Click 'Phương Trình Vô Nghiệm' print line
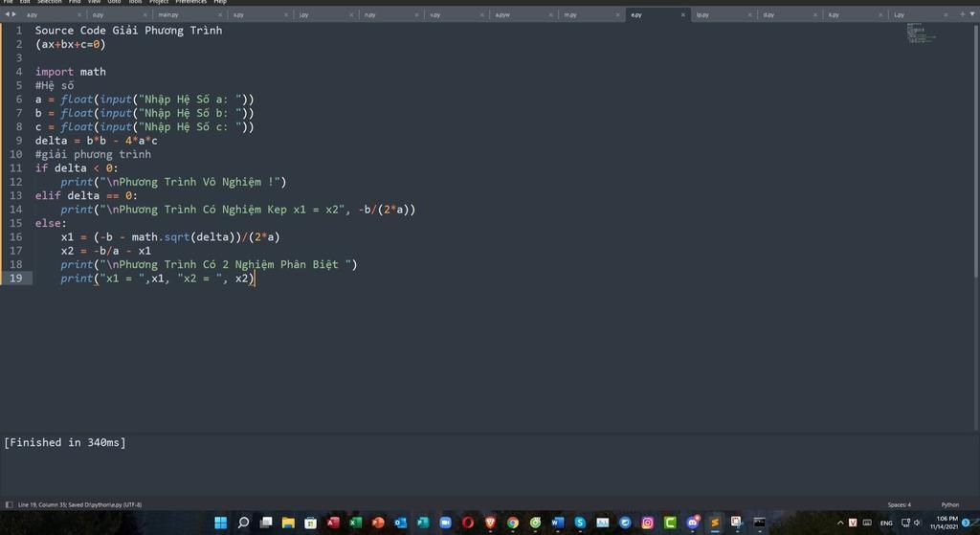The height and width of the screenshot is (535, 980). [x=173, y=182]
